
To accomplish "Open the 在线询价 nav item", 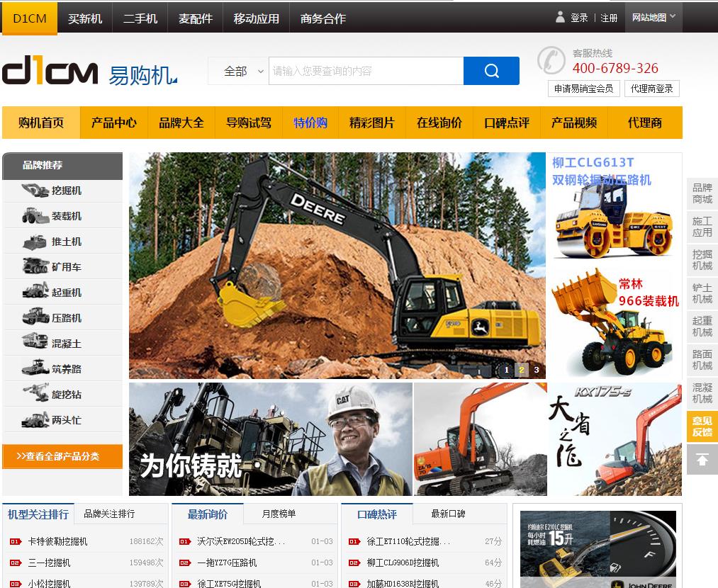I will (x=439, y=123).
